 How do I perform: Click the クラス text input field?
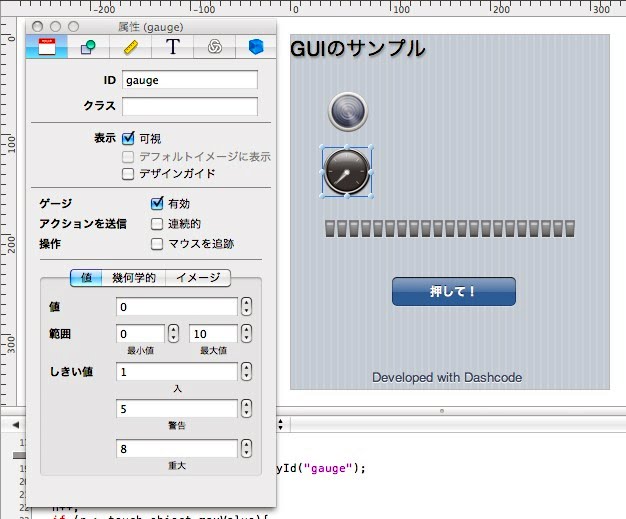click(x=189, y=106)
